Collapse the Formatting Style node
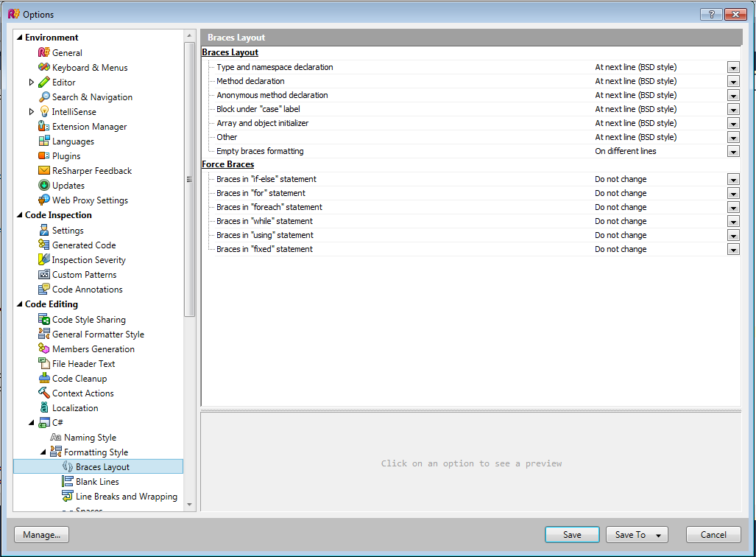 [43, 452]
